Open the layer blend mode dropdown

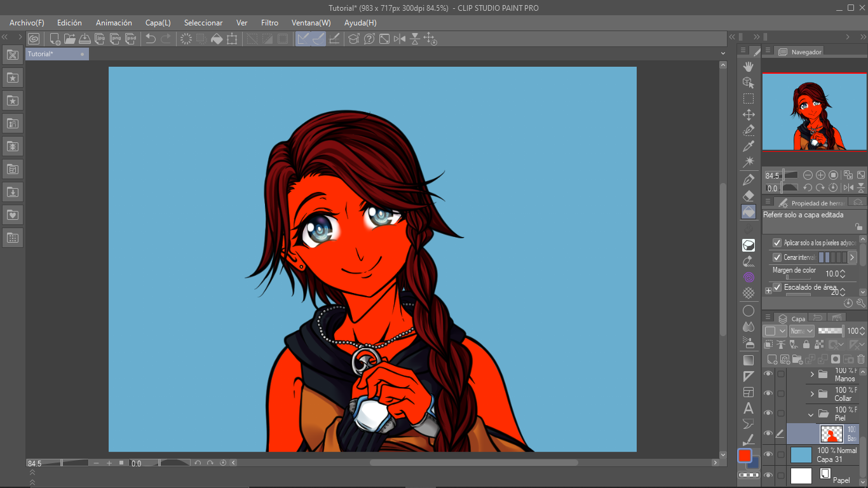[x=801, y=331]
